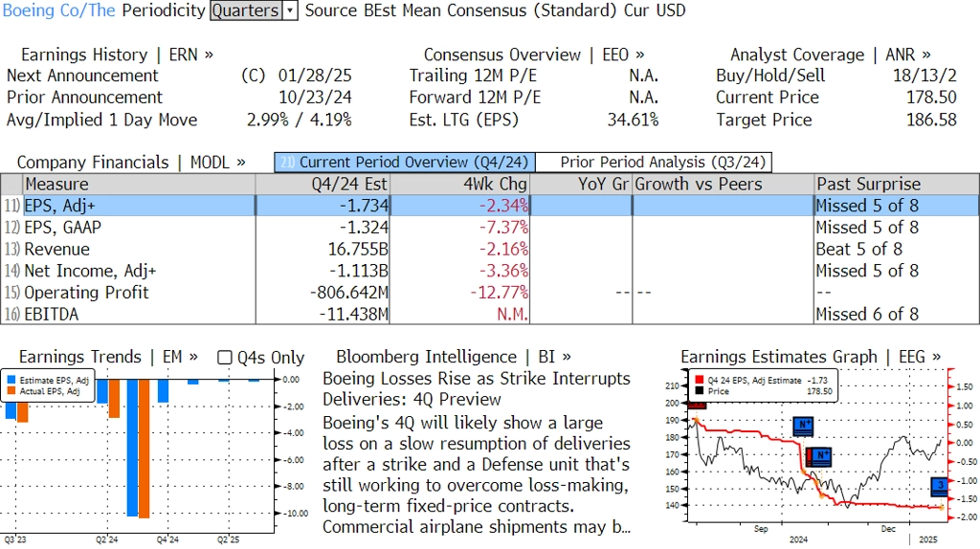Click the 4Wk Chg column header
This screenshot has width=980, height=549.
tap(459, 185)
